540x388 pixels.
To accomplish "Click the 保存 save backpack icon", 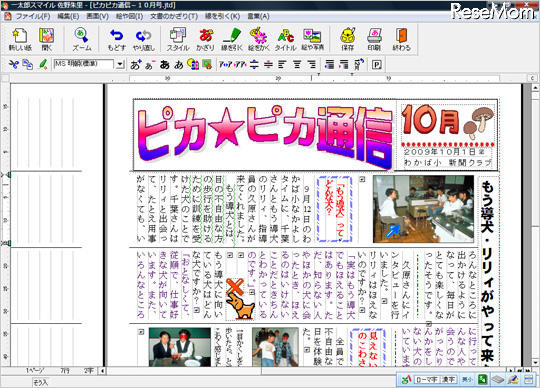I will pyautogui.click(x=347, y=39).
